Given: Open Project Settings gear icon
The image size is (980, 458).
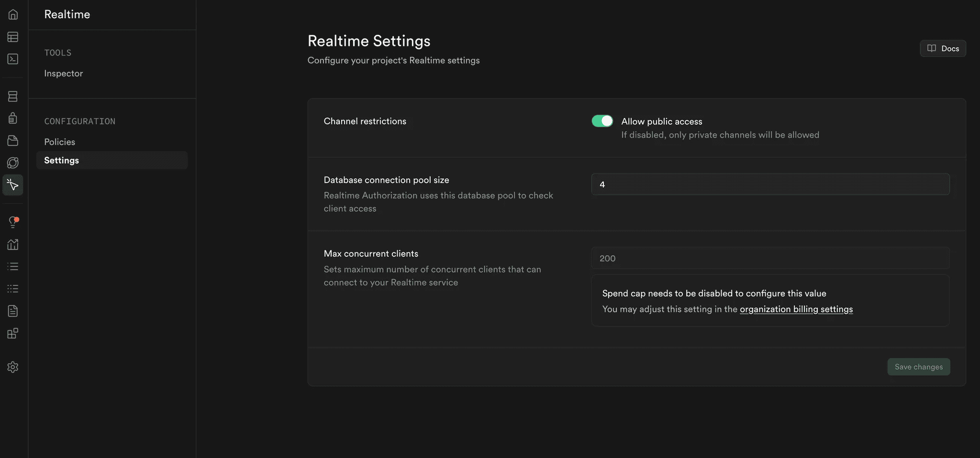Looking at the screenshot, I should coord(13,367).
